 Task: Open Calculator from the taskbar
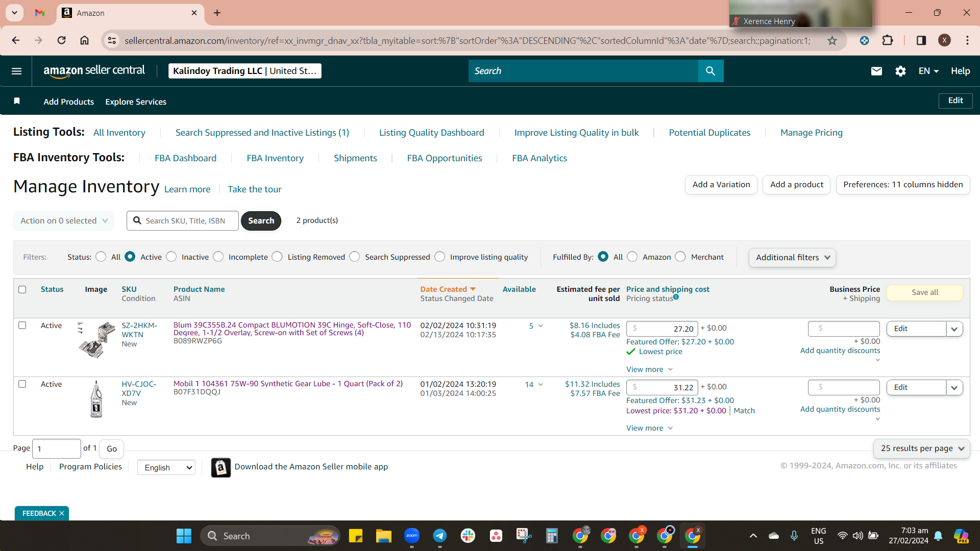point(552,536)
